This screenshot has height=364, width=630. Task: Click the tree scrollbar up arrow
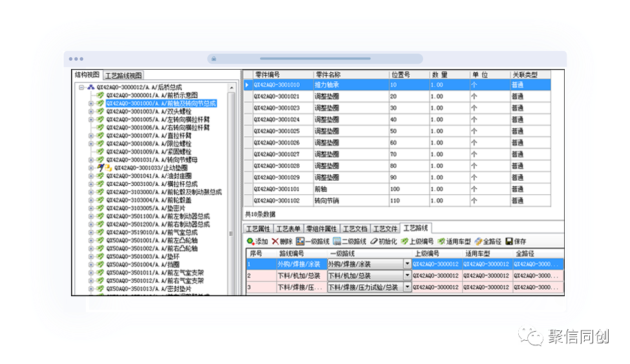[231, 87]
